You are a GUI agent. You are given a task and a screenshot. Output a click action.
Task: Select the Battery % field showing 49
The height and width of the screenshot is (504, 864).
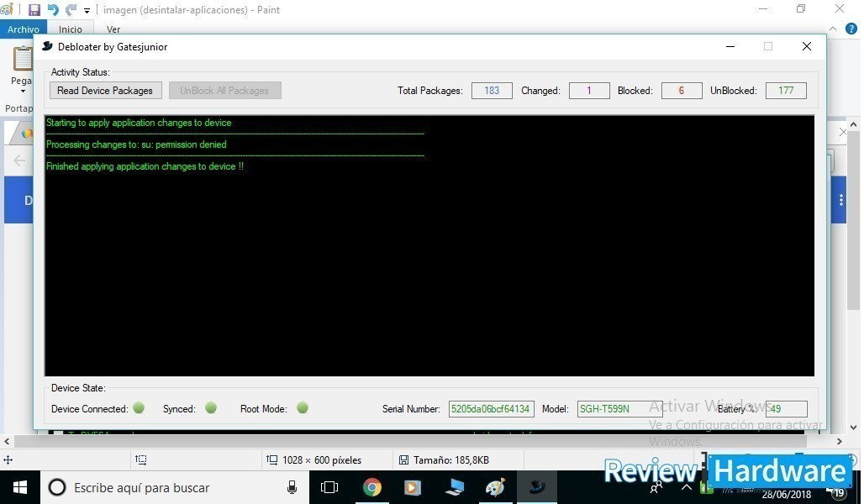click(x=787, y=409)
